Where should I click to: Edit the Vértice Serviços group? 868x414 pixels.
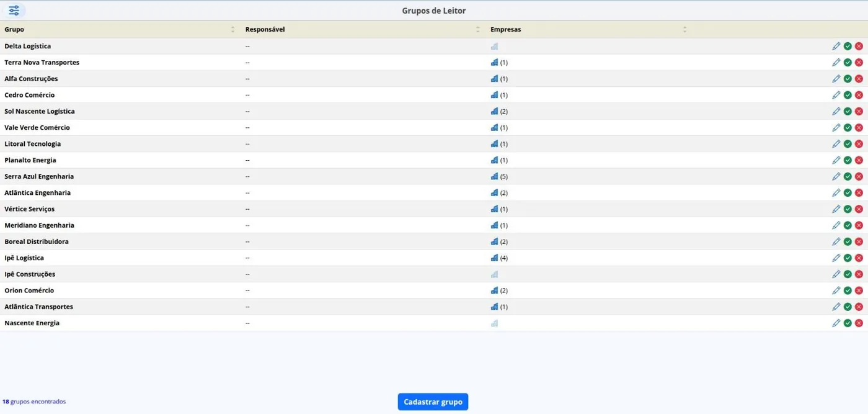(836, 209)
